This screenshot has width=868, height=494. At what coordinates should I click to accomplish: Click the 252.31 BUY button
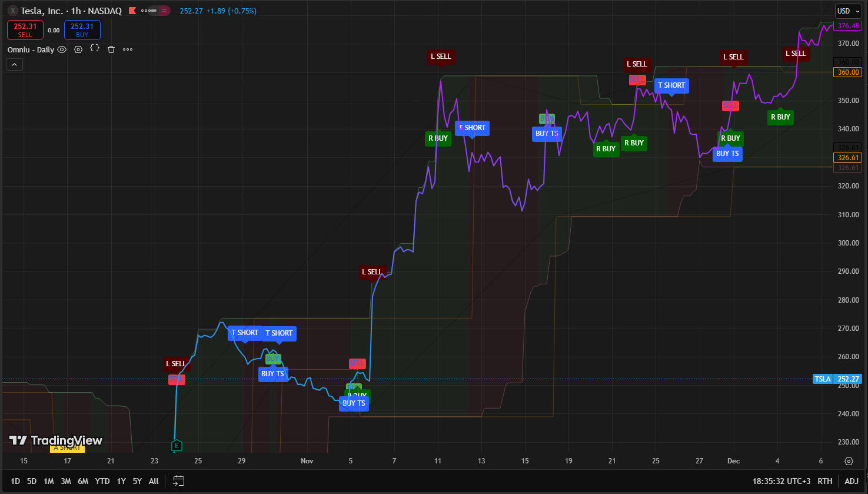[x=82, y=30]
